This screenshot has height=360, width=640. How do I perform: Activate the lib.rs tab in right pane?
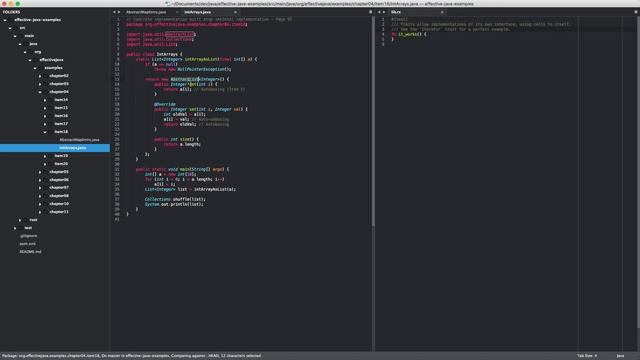coord(396,12)
